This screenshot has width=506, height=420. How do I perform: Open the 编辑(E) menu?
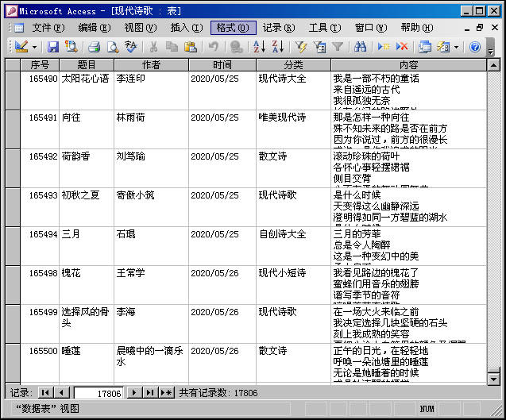pyautogui.click(x=95, y=28)
